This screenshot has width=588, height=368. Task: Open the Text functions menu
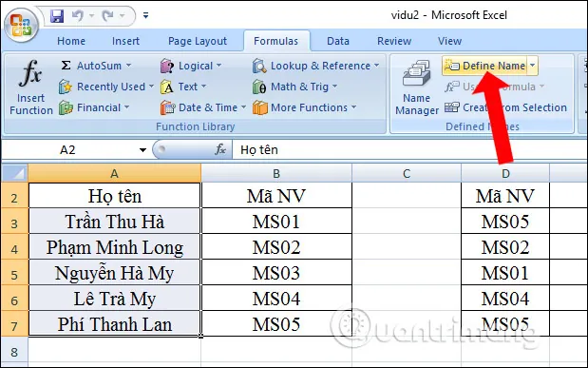pyautogui.click(x=183, y=87)
